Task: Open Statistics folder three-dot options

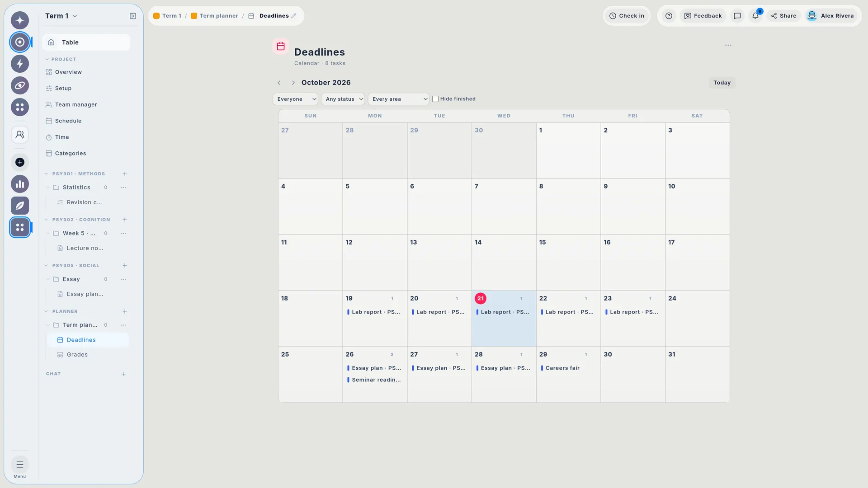Action: click(123, 188)
